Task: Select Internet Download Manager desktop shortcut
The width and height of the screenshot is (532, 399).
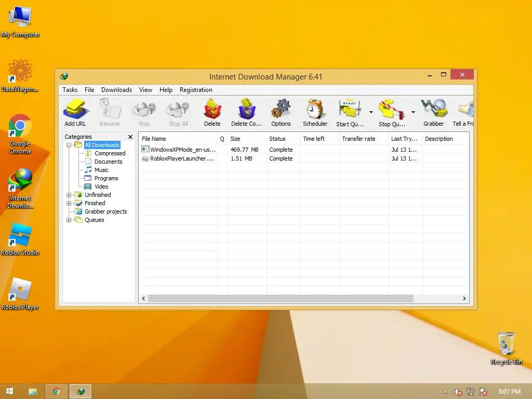Action: point(20,189)
